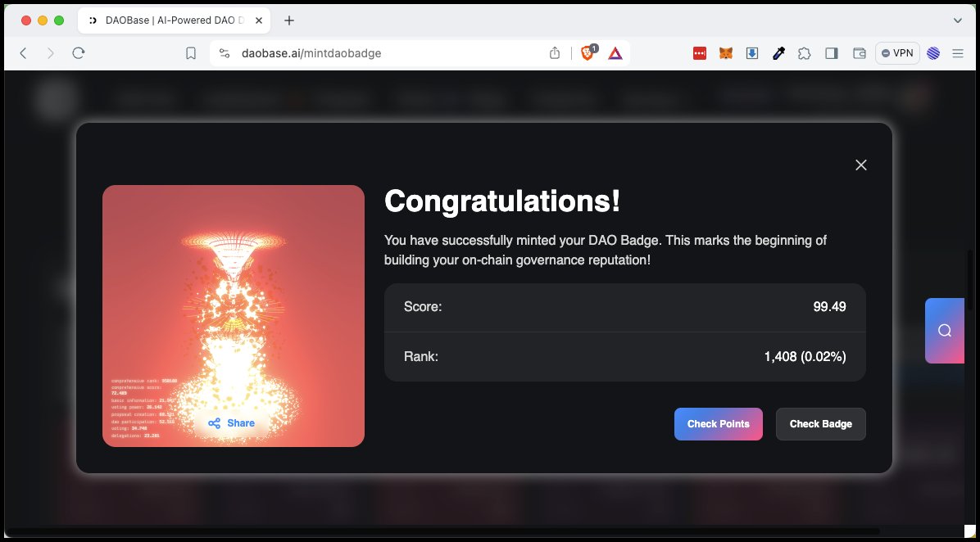Open the 1Password extension

pos(699,52)
